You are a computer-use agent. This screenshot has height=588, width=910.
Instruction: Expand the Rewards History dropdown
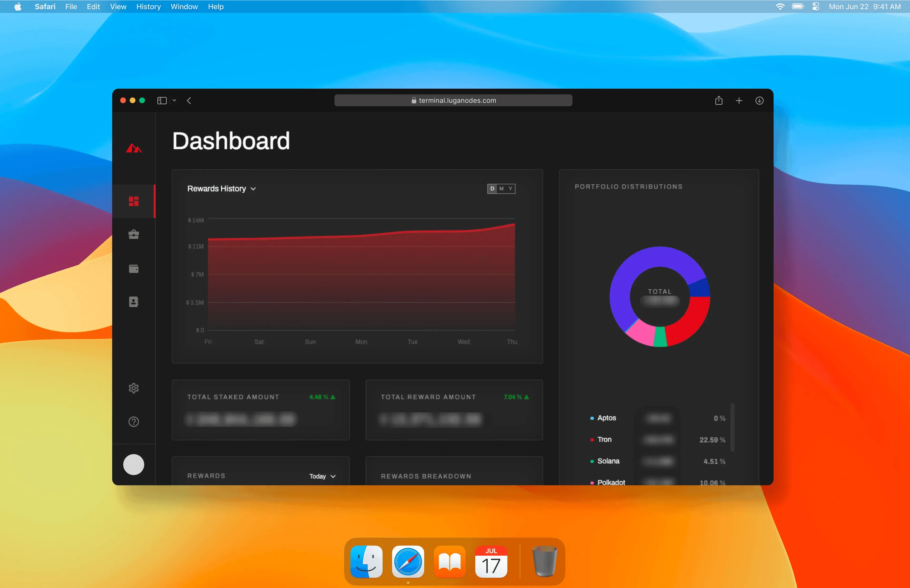click(x=222, y=189)
